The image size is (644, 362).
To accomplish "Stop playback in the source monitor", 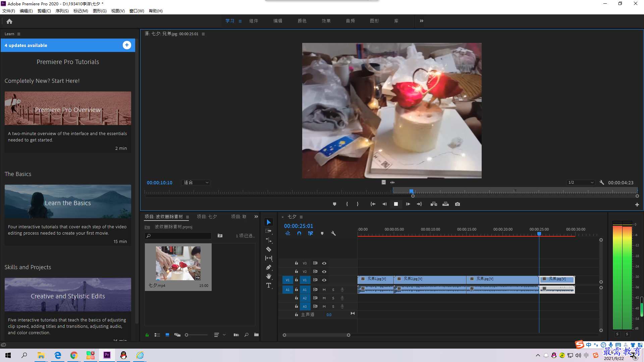I will 396,204.
